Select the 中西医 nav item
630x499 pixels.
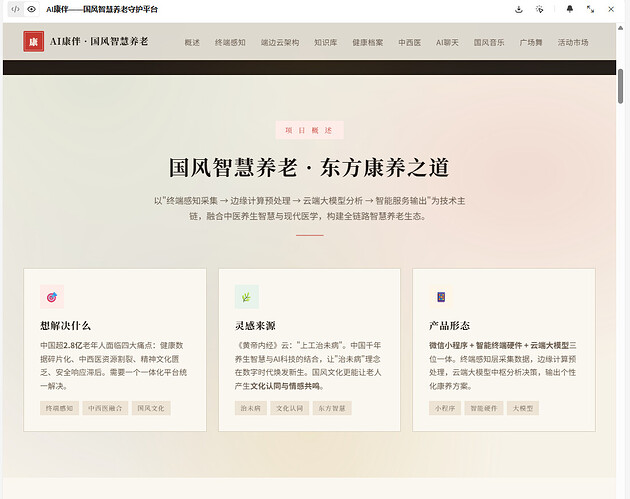(410, 43)
